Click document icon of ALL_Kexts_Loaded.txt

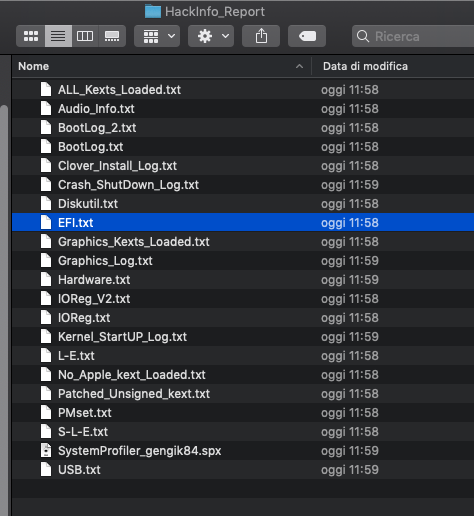(46, 89)
